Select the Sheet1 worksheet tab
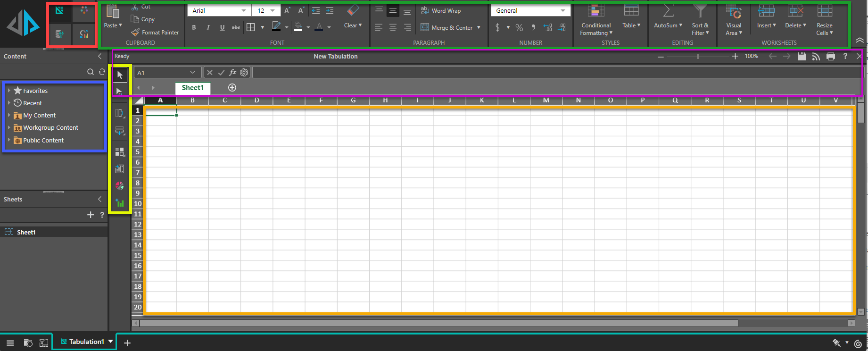 (x=192, y=88)
